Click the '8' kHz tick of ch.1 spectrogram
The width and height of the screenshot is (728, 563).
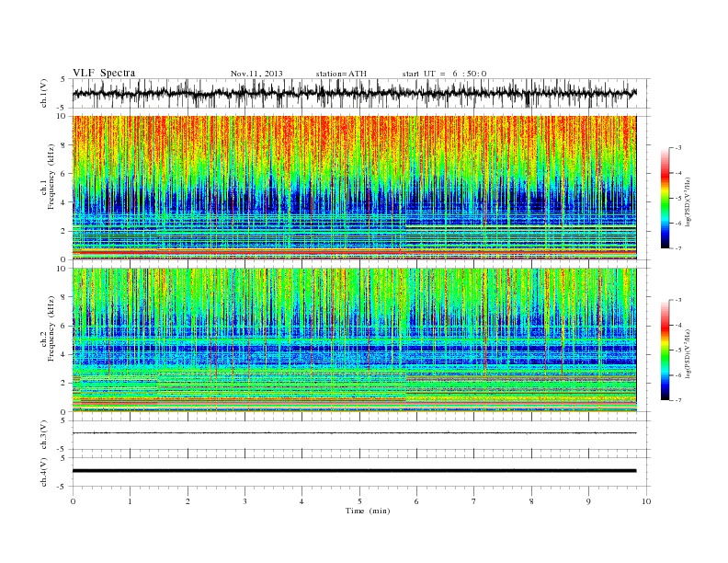64,145
